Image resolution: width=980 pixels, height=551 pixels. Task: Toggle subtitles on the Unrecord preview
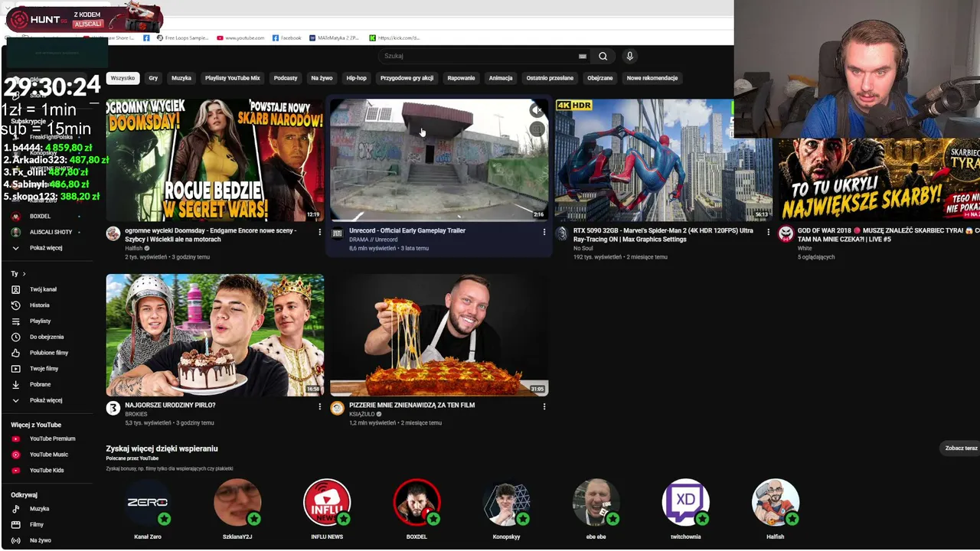(x=537, y=129)
